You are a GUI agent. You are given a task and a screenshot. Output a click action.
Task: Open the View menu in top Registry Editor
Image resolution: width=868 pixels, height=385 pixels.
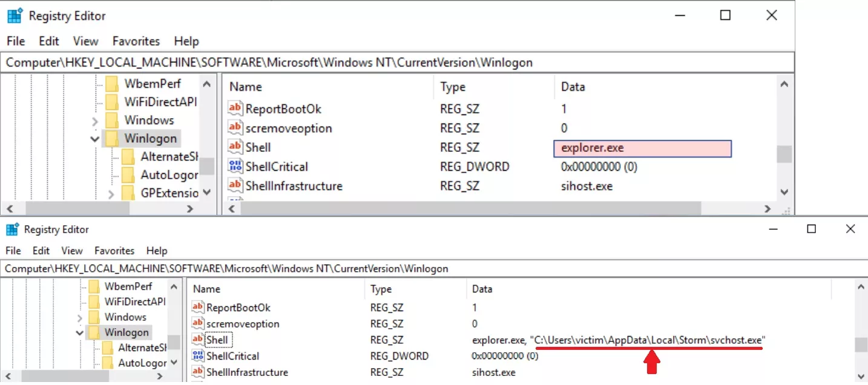(x=85, y=41)
